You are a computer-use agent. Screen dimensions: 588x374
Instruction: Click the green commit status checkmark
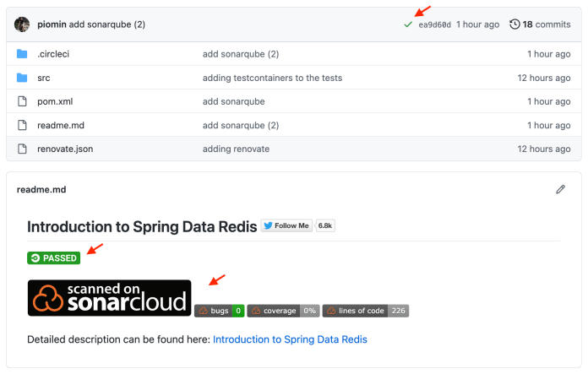coord(408,24)
